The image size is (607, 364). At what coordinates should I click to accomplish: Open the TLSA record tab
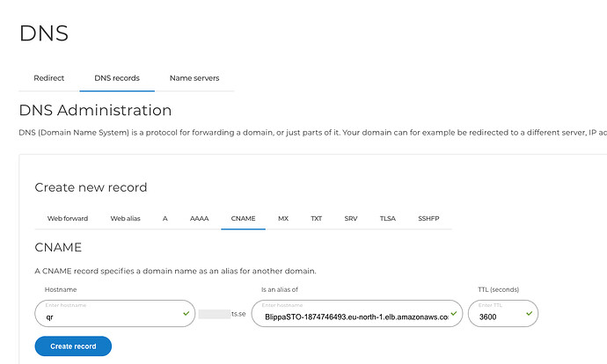click(387, 219)
